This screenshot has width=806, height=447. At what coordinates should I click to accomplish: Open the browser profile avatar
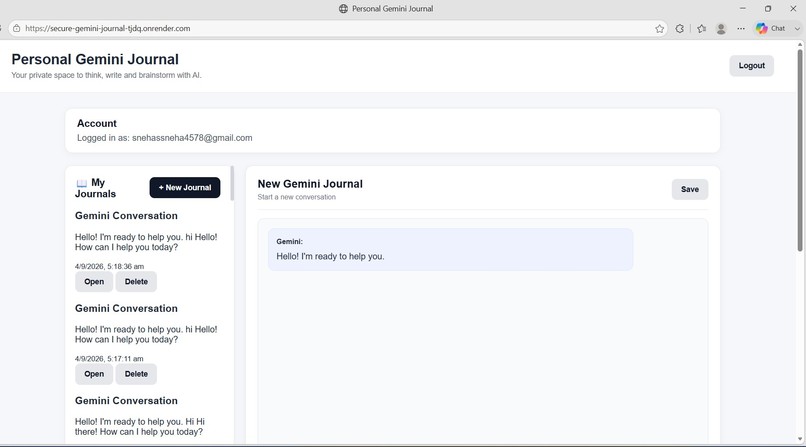click(x=721, y=29)
